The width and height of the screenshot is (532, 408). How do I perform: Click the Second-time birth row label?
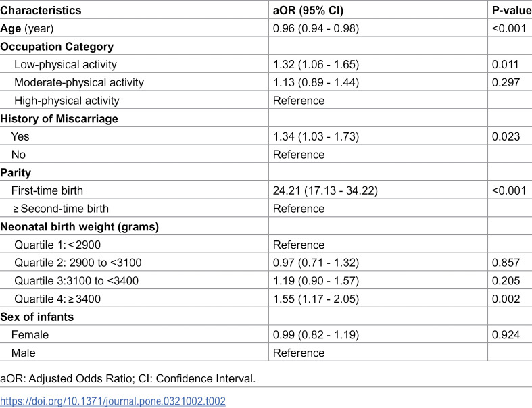61,209
